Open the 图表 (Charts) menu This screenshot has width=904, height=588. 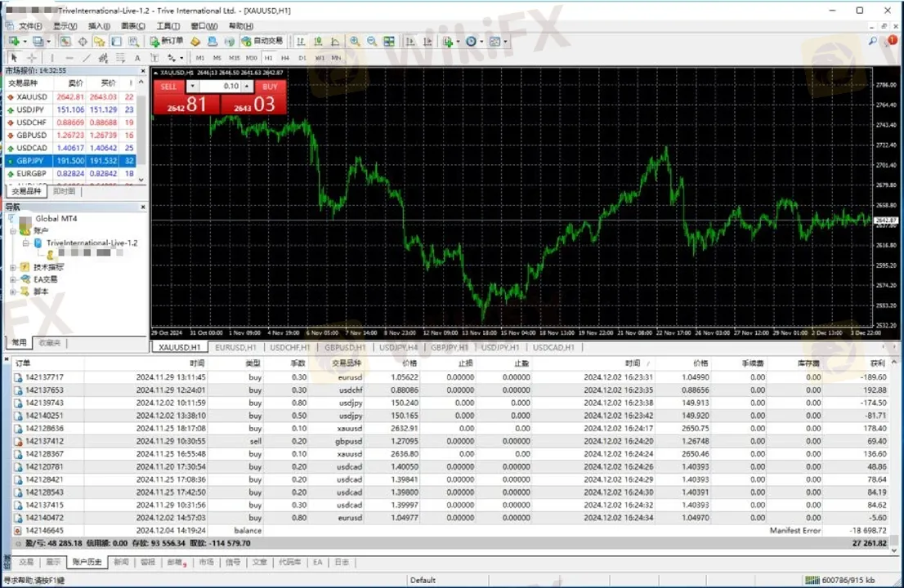click(x=132, y=26)
